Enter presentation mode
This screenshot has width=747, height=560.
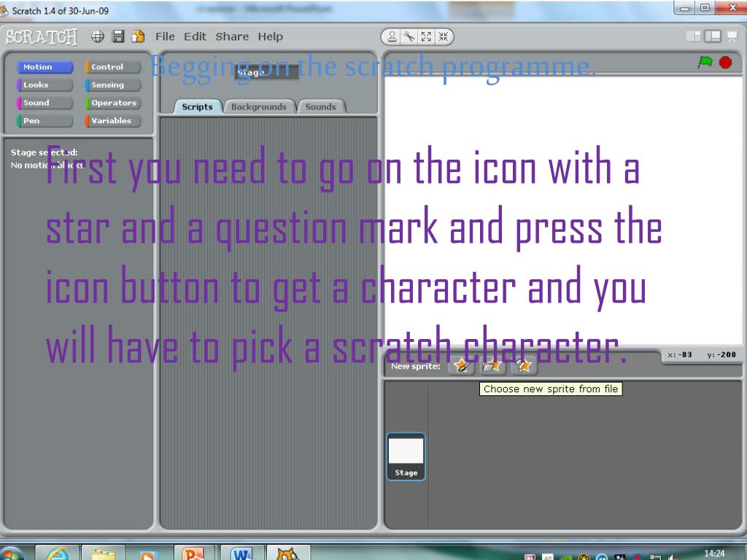[732, 36]
